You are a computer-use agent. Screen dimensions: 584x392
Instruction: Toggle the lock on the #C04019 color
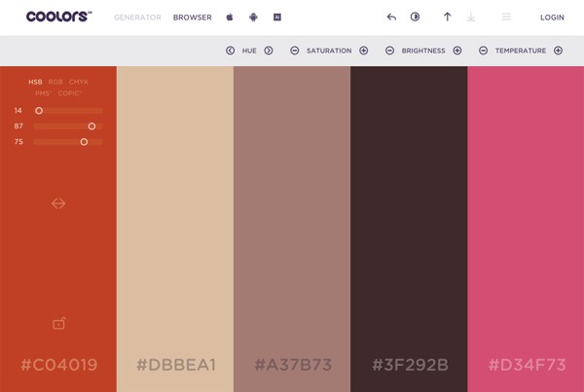tap(58, 323)
